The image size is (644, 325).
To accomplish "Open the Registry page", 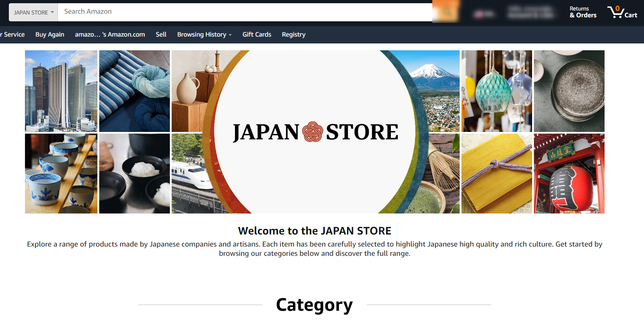I will (x=293, y=35).
